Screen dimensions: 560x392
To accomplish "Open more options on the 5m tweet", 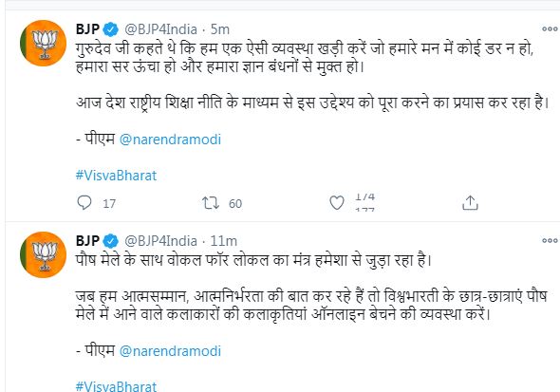I will 550,28.
